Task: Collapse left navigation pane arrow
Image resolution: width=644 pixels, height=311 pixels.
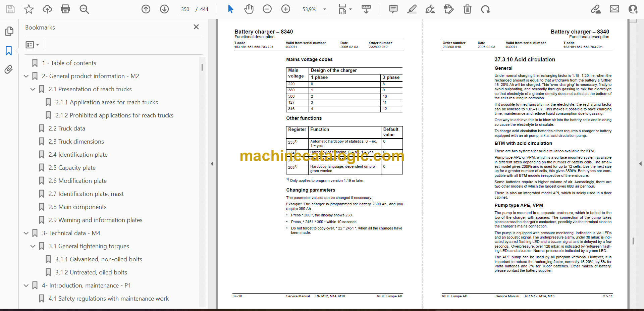Action: coord(212,164)
